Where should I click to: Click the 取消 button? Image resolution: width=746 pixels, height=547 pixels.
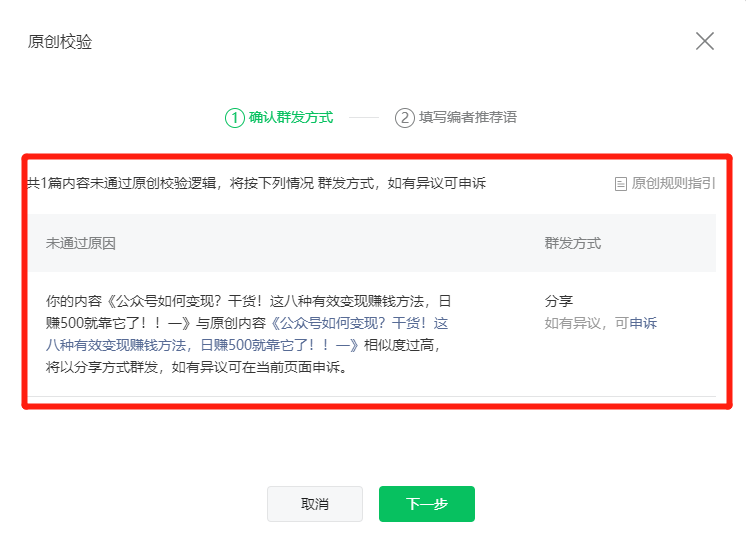[x=315, y=504]
